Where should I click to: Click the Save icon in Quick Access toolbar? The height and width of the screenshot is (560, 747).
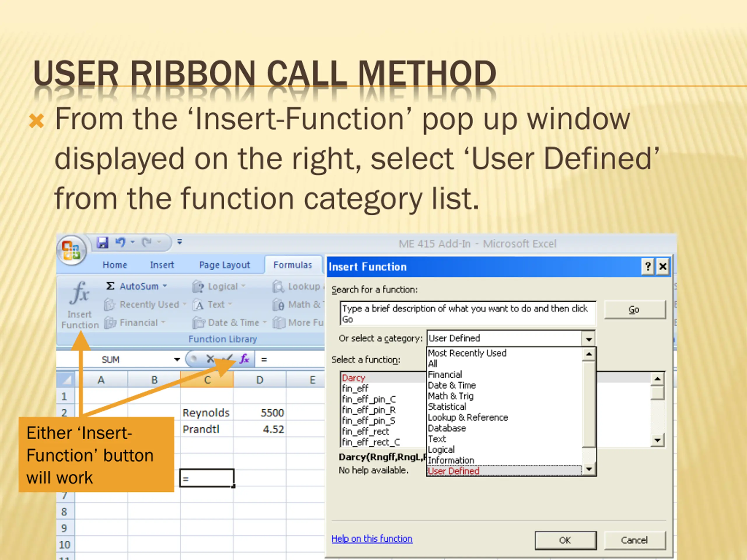102,242
